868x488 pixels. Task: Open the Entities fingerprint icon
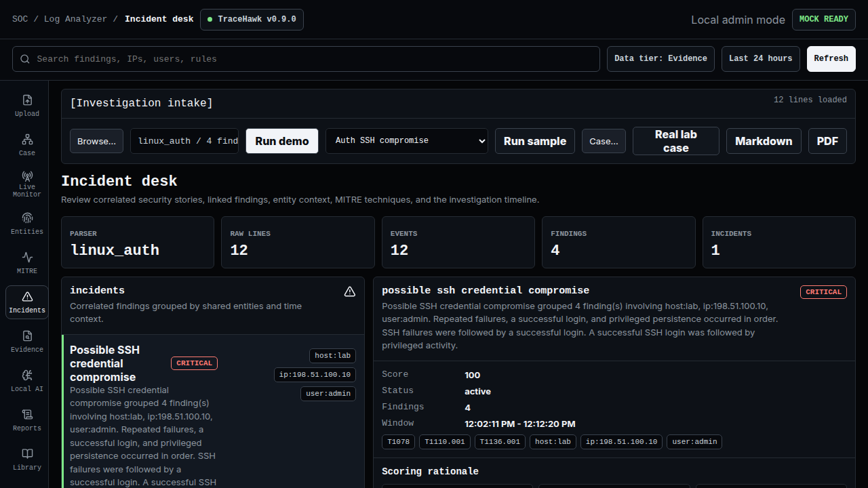[x=27, y=218]
